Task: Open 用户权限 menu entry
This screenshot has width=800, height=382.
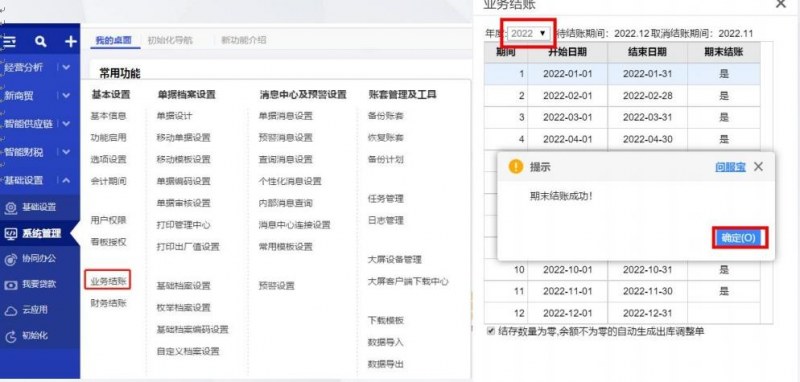Action: (x=108, y=220)
